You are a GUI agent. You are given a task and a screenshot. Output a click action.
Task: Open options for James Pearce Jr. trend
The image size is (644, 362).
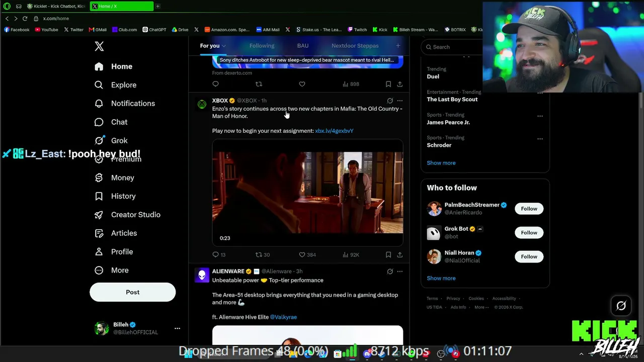tap(540, 116)
